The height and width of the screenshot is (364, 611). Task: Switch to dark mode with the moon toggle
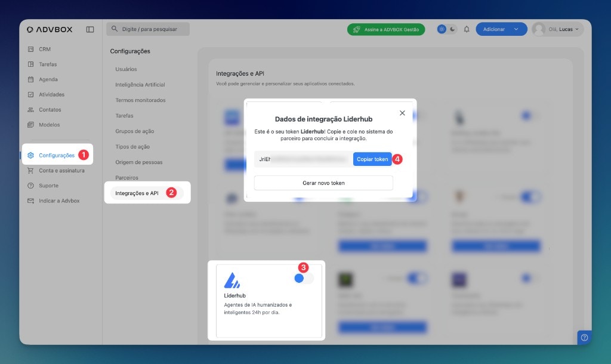pos(452,29)
